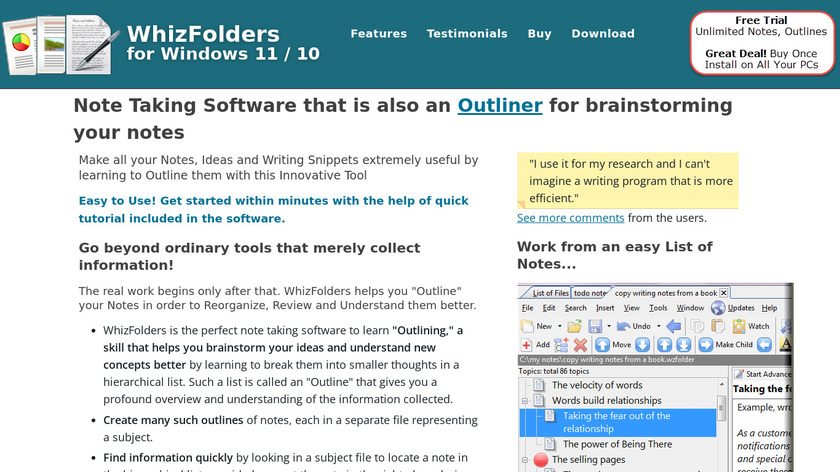Click the red X delete icon
The width and height of the screenshot is (840, 472).
[580, 344]
